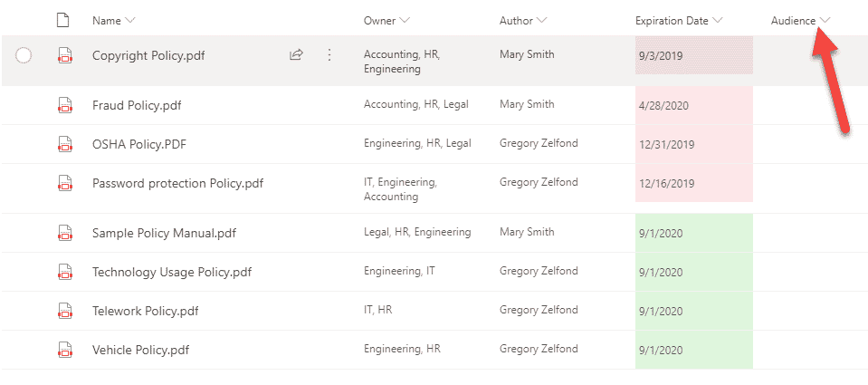Open the Owner column header menu
The height and width of the screenshot is (385, 868).
point(404,20)
